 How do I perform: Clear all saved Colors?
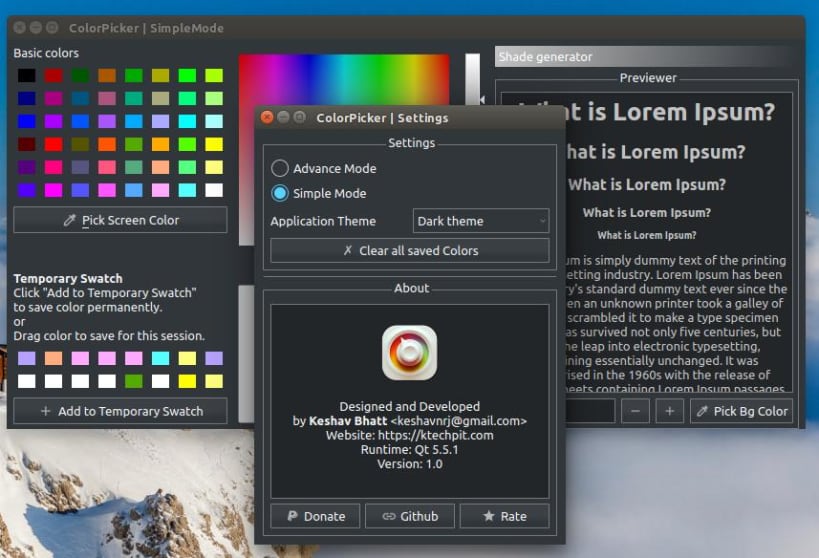pos(410,250)
